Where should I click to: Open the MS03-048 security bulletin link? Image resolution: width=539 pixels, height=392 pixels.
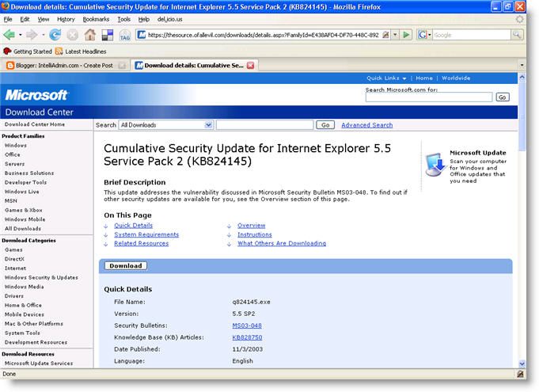247,325
